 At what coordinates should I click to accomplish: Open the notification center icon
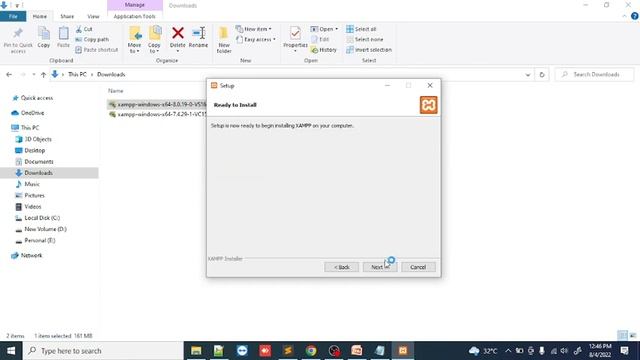click(x=624, y=351)
